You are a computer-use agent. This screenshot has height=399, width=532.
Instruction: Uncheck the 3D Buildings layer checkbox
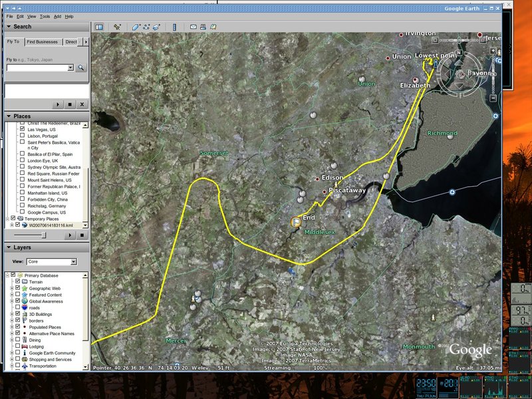pos(18,313)
